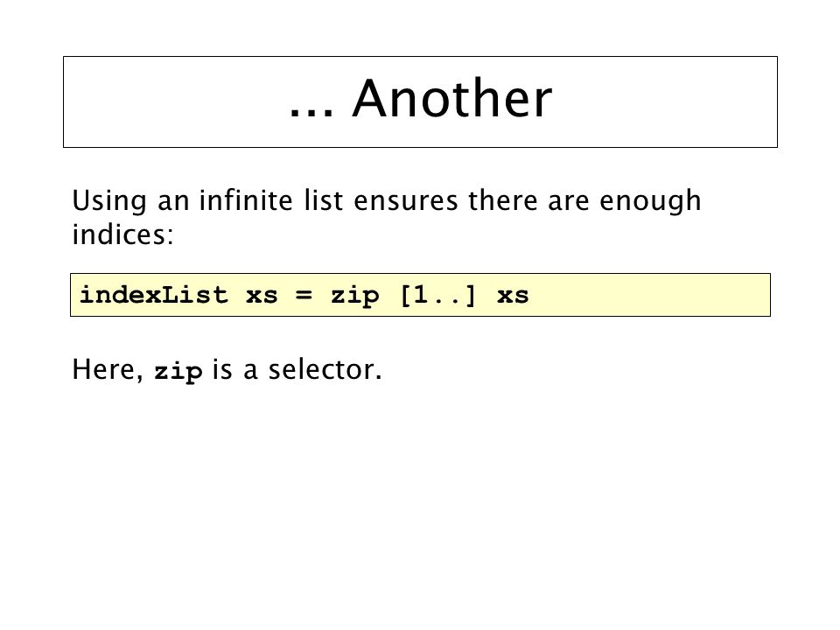Click the final "xs" in the code line

pyautogui.click(x=513, y=296)
